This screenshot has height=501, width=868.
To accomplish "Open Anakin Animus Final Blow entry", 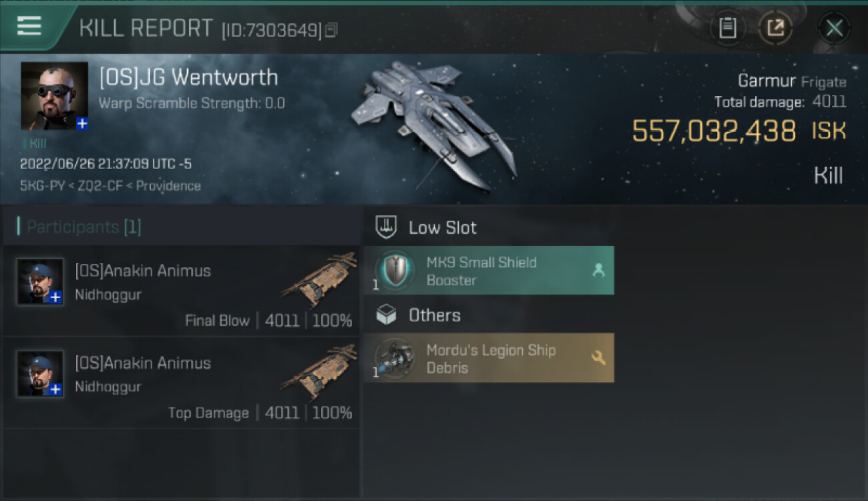I will [182, 291].
